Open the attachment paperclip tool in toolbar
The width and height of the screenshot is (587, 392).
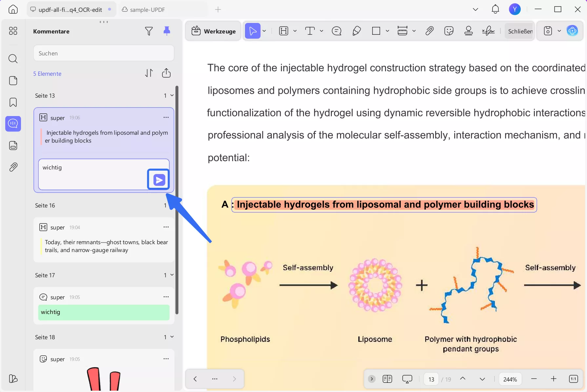click(429, 31)
